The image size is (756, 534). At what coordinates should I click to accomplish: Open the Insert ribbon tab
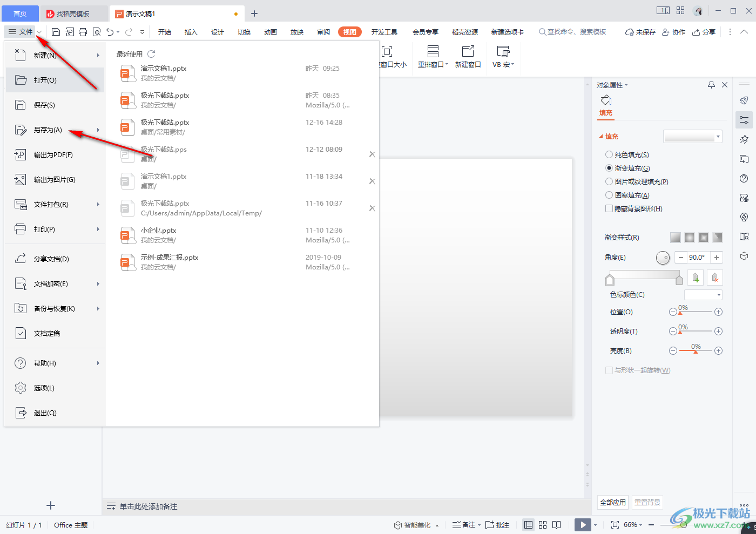click(x=191, y=32)
